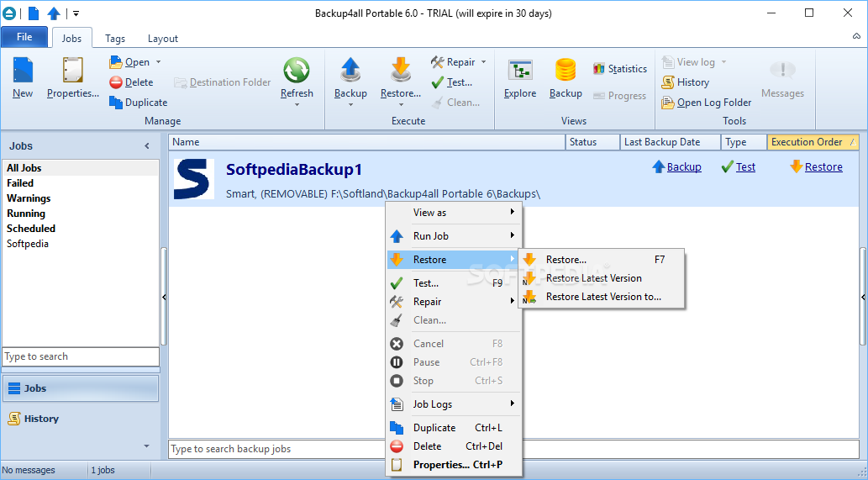868x480 pixels.
Task: Expand Repair submenu in context menu
Action: 454,302
